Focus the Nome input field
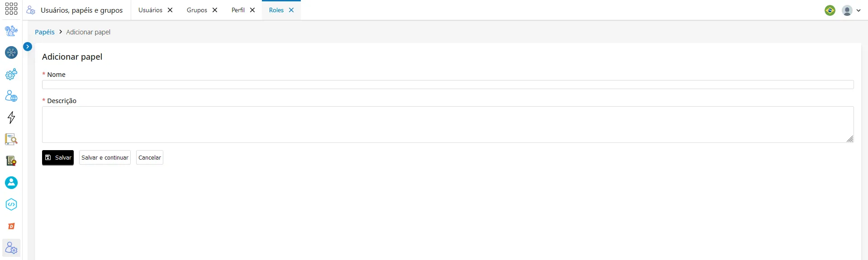Image resolution: width=868 pixels, height=260 pixels. coord(448,85)
